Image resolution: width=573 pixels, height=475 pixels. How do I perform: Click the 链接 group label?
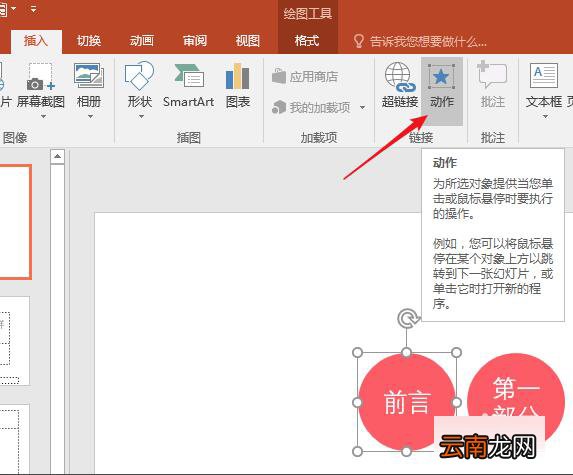click(421, 138)
